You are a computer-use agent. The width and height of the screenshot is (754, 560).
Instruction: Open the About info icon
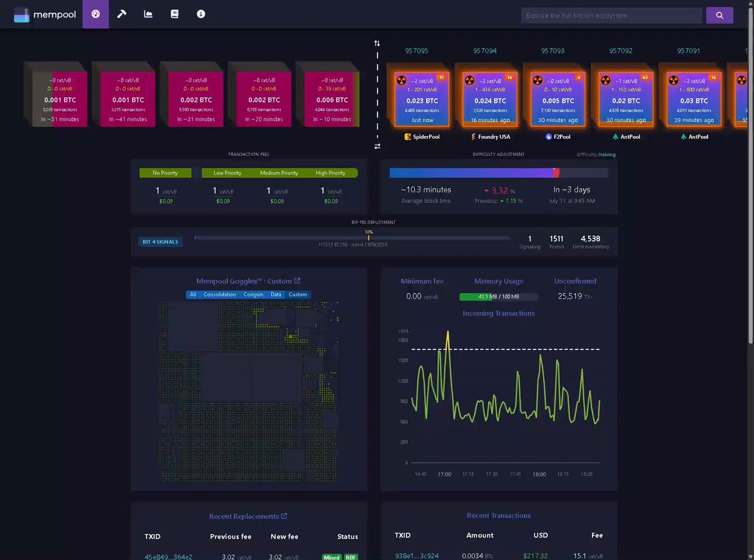tap(201, 14)
